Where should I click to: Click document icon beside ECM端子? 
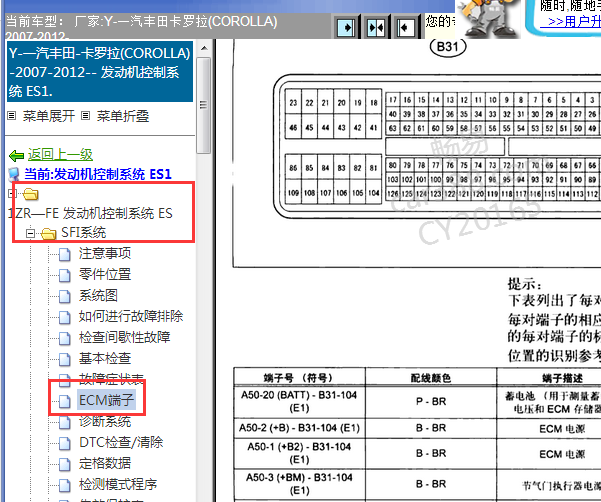coord(65,401)
